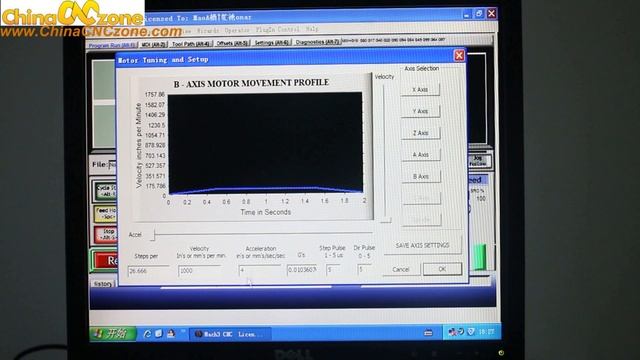Image resolution: width=640 pixels, height=360 pixels.
Task: Select the B Axis button
Action: tap(421, 176)
